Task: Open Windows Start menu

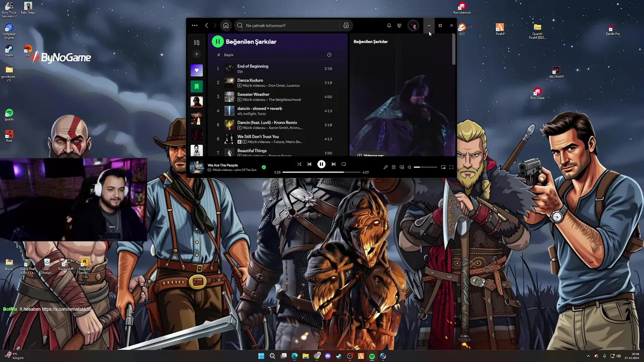Action: [x=261, y=356]
